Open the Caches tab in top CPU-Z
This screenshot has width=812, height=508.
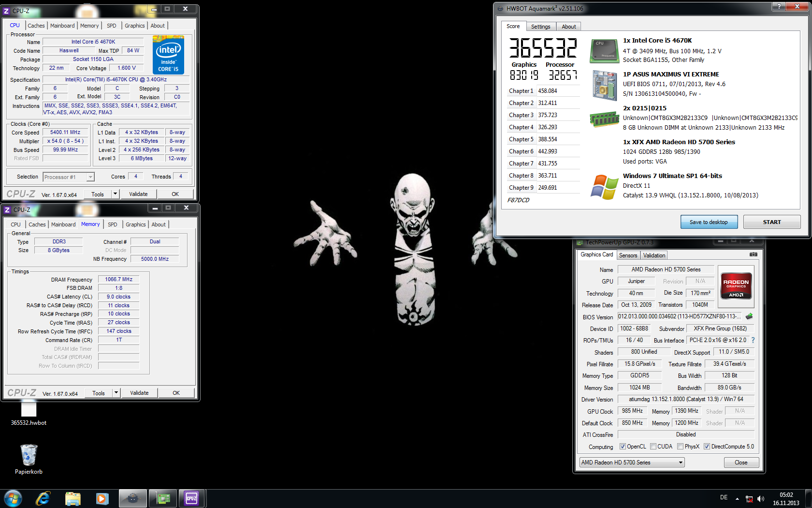pyautogui.click(x=36, y=26)
